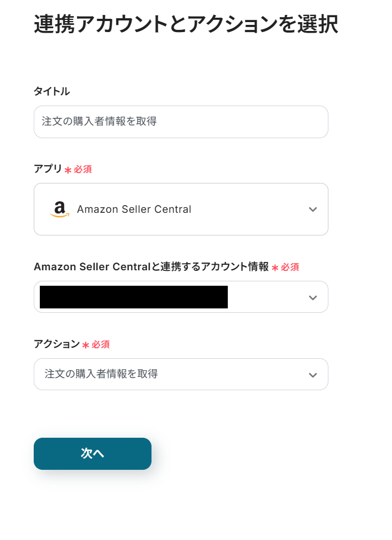The height and width of the screenshot is (540, 392).
Task: Click the red asterisk next to アプリ
Action: [68, 170]
